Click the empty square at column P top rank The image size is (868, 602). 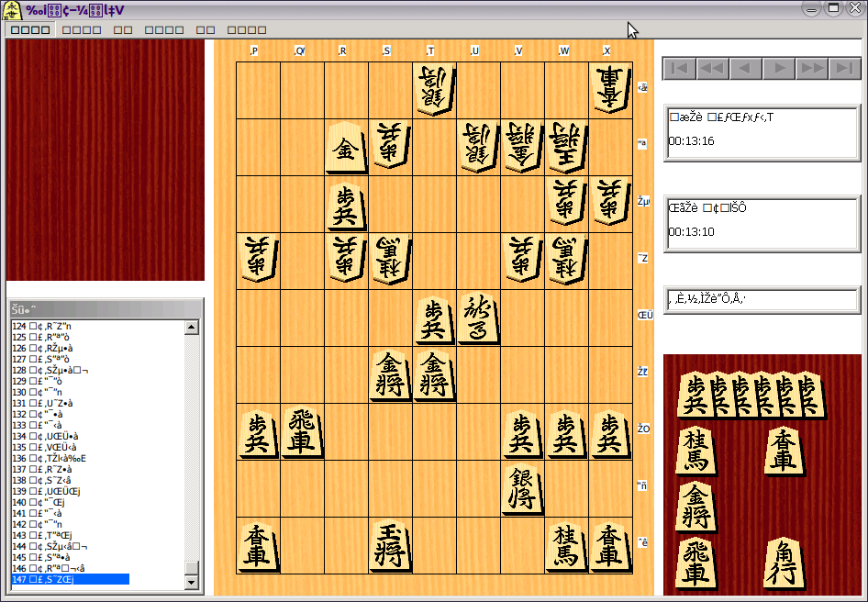(258, 90)
